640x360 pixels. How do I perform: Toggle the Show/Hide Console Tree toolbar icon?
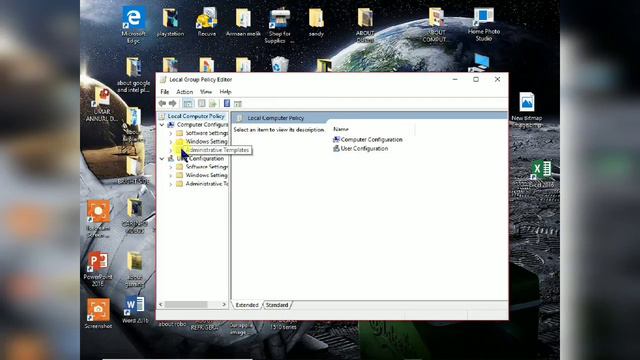click(x=188, y=104)
